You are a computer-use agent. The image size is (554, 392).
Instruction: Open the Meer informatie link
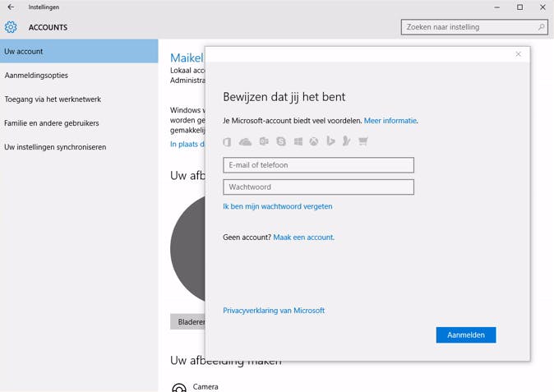390,121
